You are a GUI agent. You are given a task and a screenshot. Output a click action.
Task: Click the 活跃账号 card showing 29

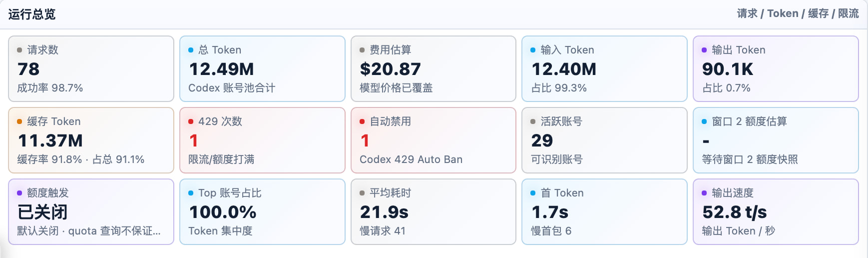pos(604,140)
